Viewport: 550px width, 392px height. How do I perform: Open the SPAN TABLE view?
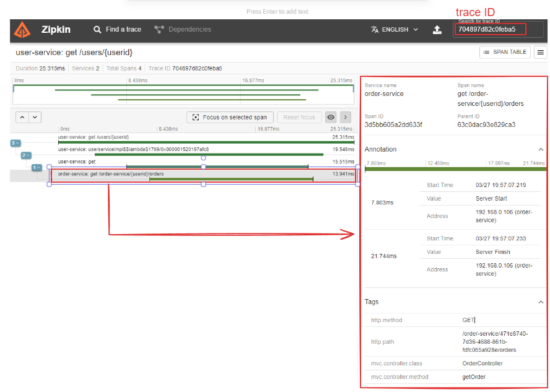(x=505, y=52)
